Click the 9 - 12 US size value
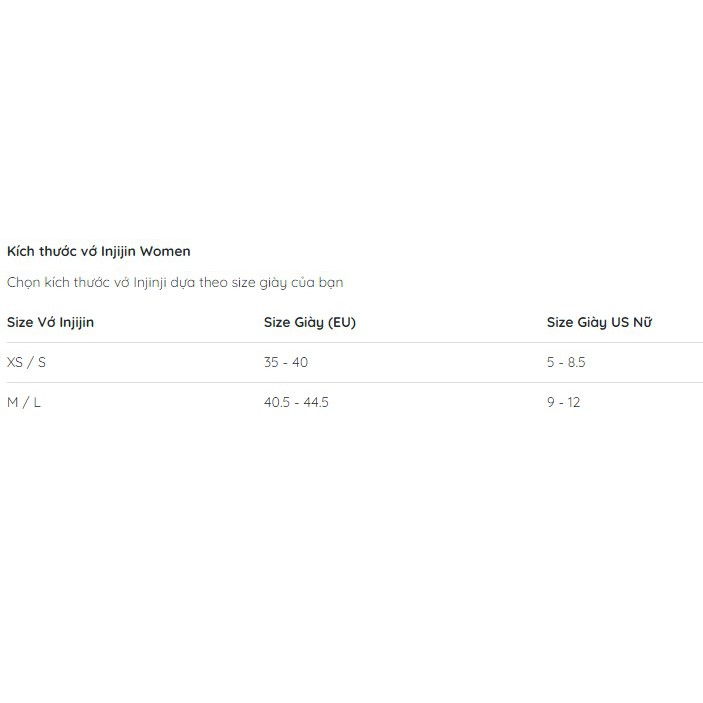 563,402
